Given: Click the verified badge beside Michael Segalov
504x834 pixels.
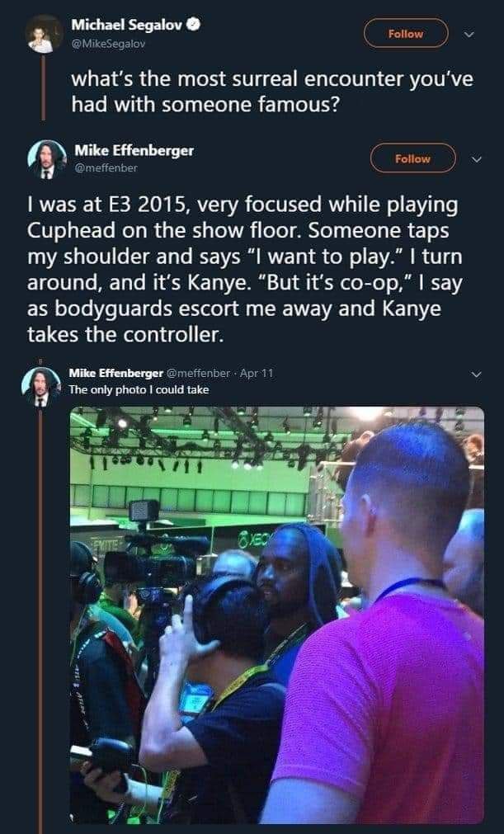Looking at the screenshot, I should point(195,25).
